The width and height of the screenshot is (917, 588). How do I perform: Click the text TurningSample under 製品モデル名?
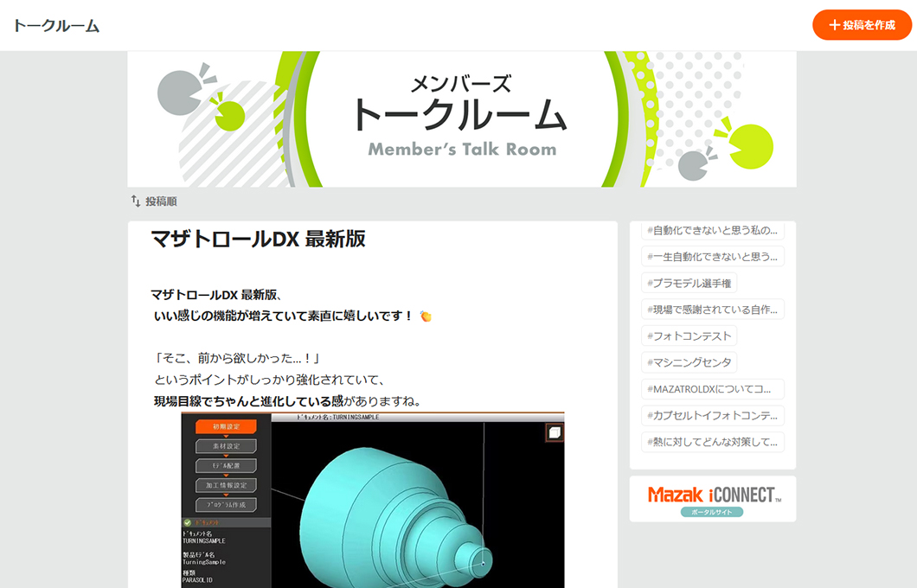203,562
